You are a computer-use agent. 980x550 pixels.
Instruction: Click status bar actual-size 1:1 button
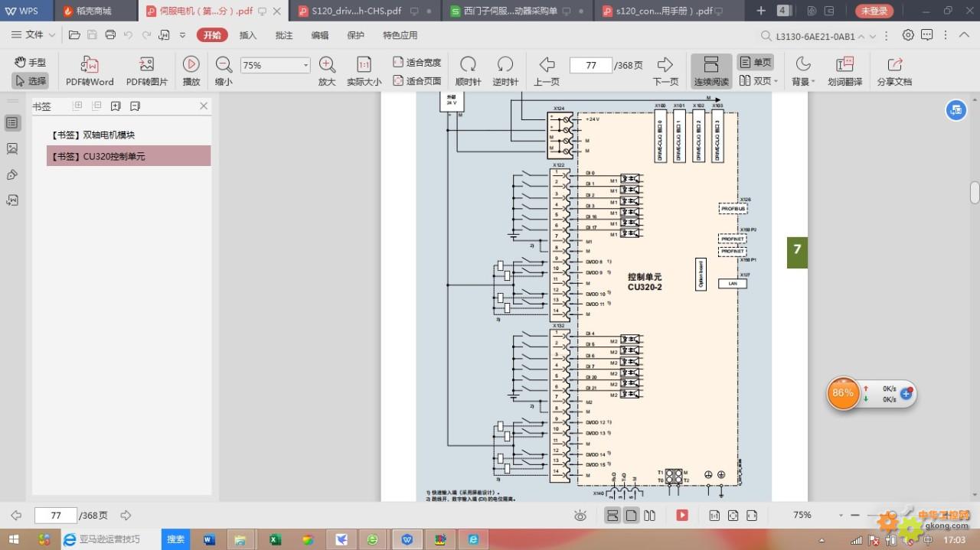coord(714,516)
